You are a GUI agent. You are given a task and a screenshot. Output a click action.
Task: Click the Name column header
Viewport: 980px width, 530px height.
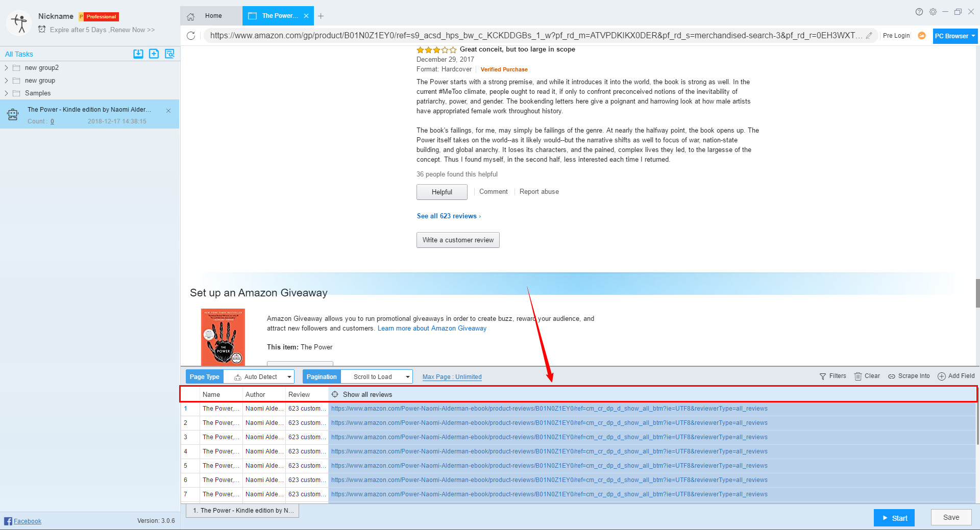221,394
